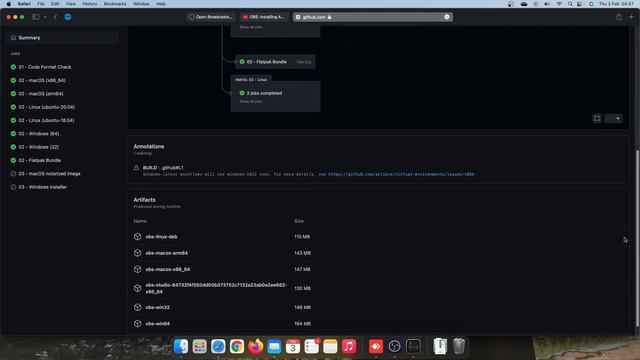Open the 01 - Code Format Check job
Viewport: 640px width, 360px height.
tap(44, 67)
